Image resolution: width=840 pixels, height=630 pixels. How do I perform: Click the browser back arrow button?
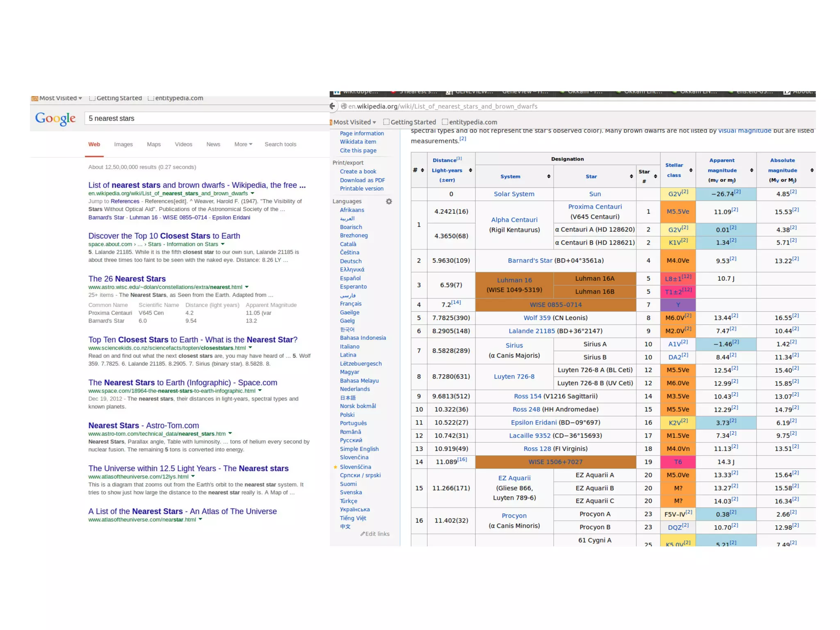point(332,106)
